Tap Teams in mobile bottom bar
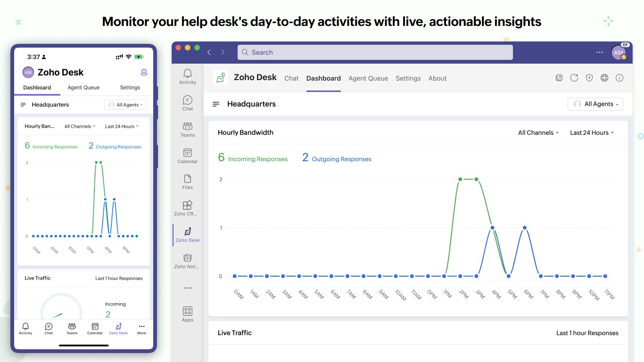 click(72, 329)
